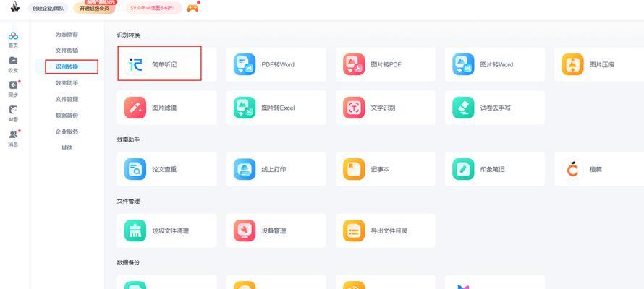644x289 pixels.
Task: Click the SVIP discount promotion banner
Action: point(153,8)
